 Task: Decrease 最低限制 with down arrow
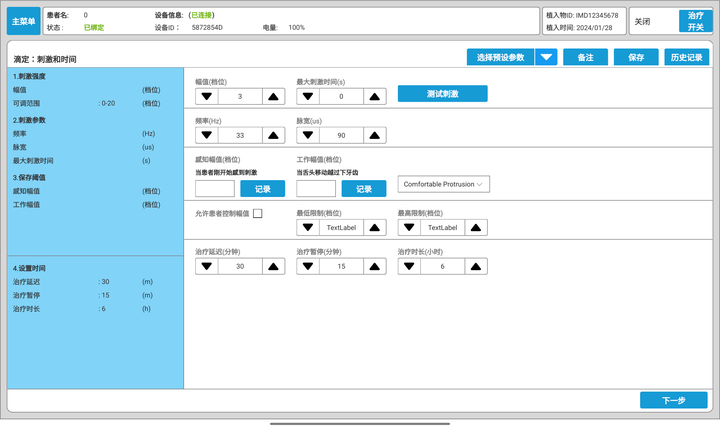click(308, 228)
